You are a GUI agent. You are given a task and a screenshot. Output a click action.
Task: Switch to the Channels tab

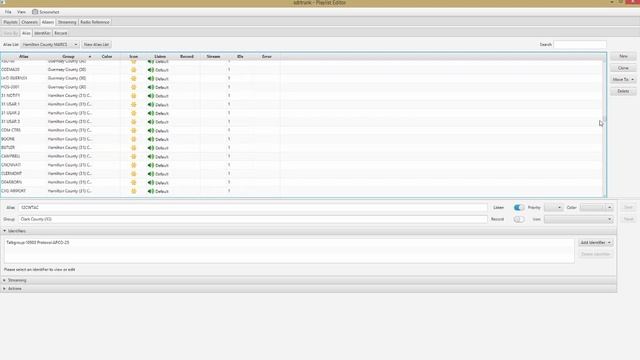click(x=29, y=22)
